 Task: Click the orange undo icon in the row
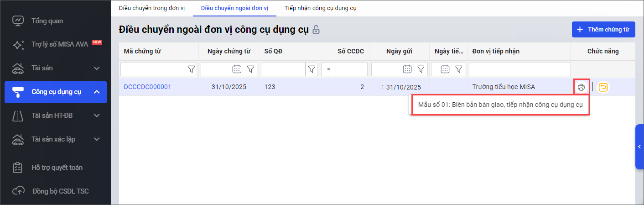click(x=603, y=87)
